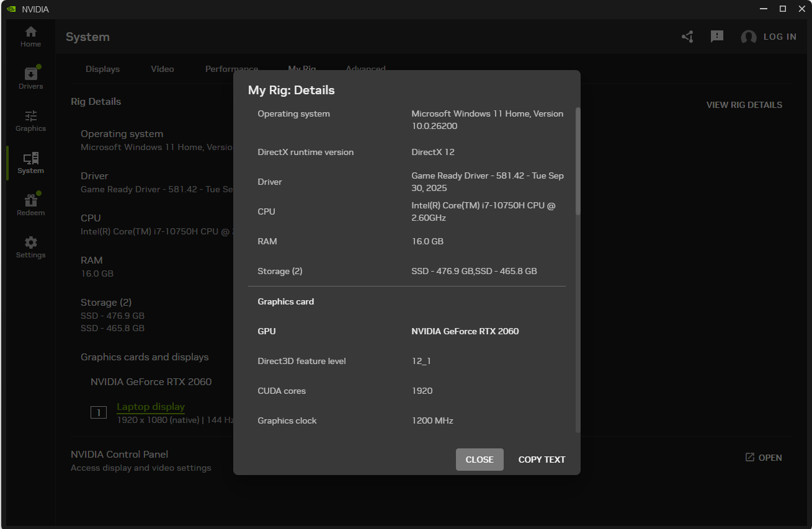
Task: Click VIEW RIG DETAILS link
Action: pos(744,105)
